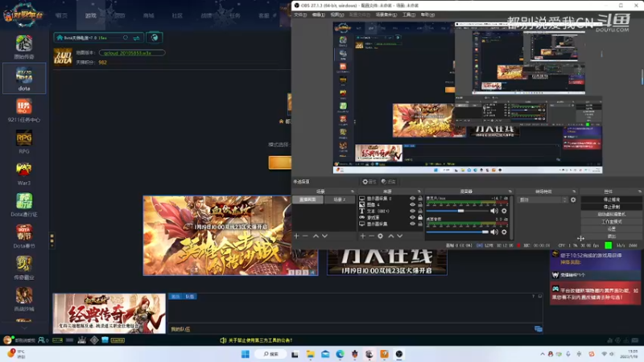The image size is (644, 362).
Task: Click 启动虚拟摄像机 in OBS controls
Action: [x=612, y=214]
